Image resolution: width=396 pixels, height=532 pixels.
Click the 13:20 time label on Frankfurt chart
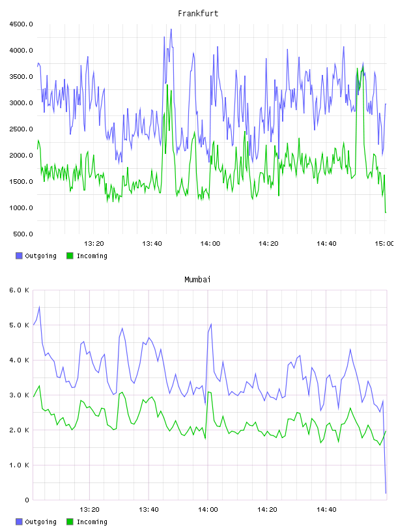pyautogui.click(x=94, y=244)
